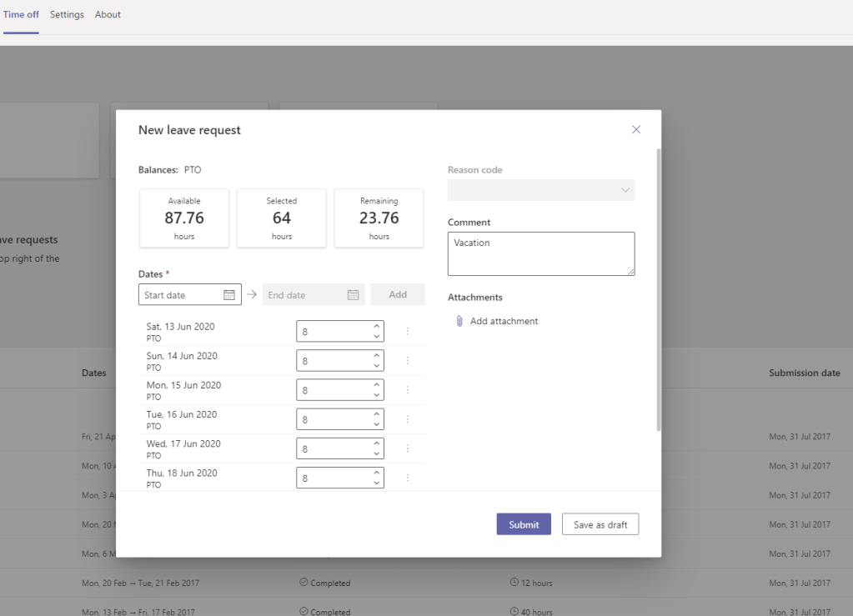Click Save as draft button
This screenshot has width=853, height=616.
(600, 524)
